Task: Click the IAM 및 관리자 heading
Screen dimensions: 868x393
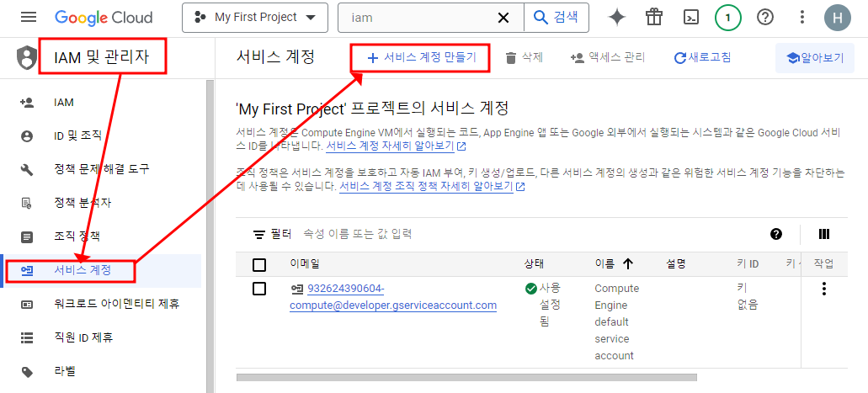Action: point(102,57)
